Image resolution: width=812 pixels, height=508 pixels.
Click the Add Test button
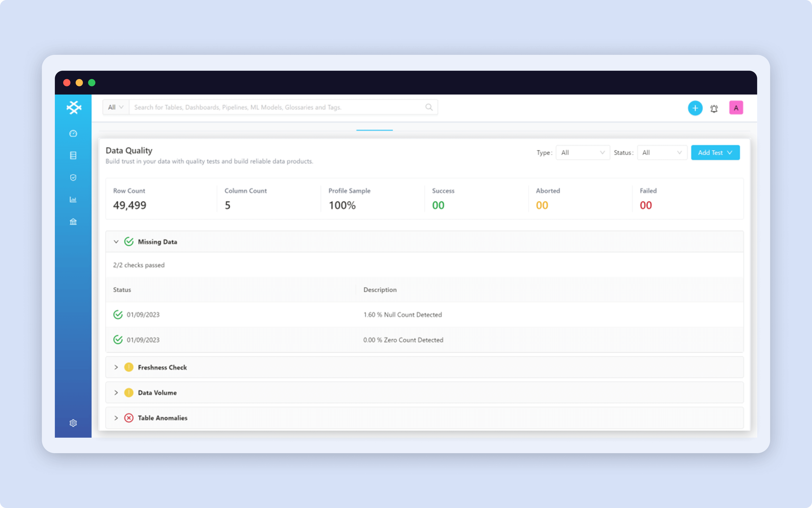[x=715, y=153]
